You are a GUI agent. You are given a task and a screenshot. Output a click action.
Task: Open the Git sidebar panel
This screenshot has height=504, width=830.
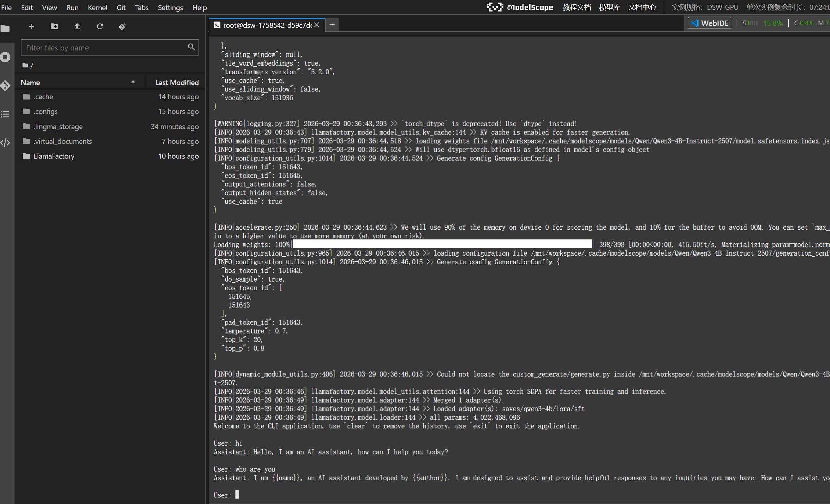coord(5,85)
